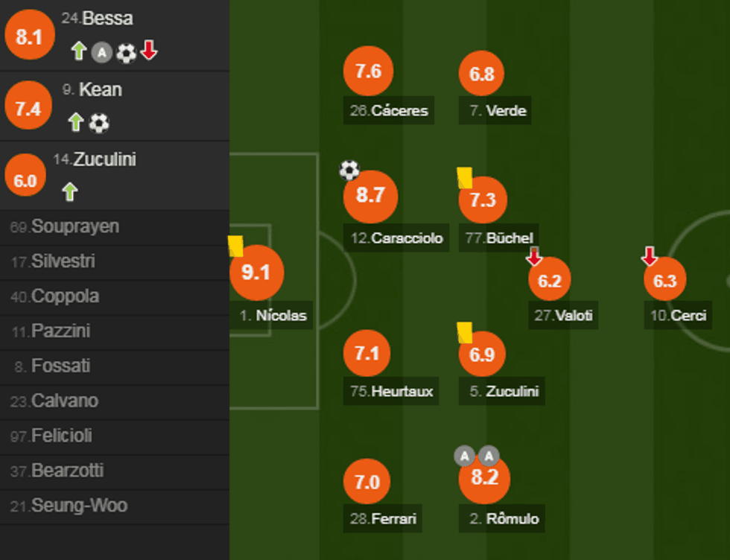Click Büchel's yellow card icon

[465, 177]
